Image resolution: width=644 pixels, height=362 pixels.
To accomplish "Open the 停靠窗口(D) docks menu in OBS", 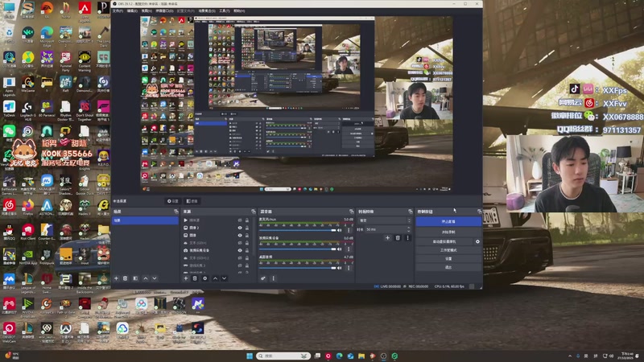I will point(164,10).
